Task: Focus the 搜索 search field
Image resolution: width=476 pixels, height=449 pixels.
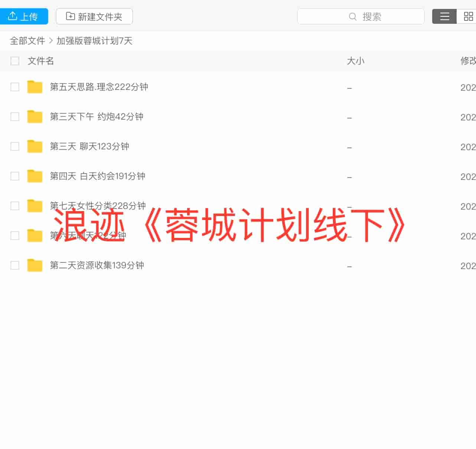Action: (361, 16)
